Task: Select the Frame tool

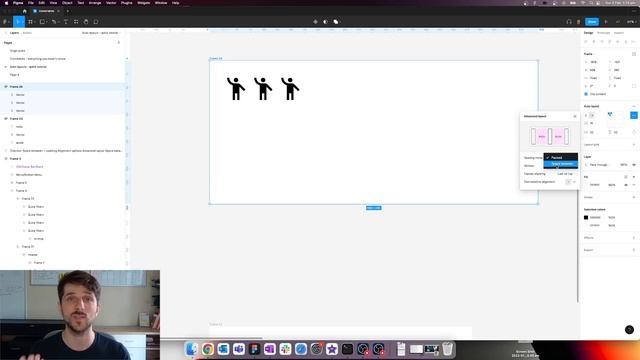Action: pyautogui.click(x=30, y=22)
